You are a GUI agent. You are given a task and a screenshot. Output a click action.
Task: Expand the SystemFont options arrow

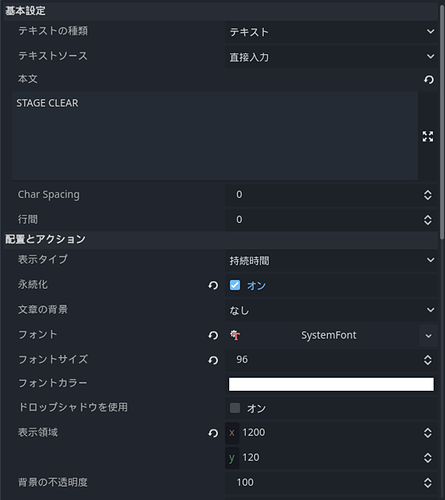tap(428, 335)
